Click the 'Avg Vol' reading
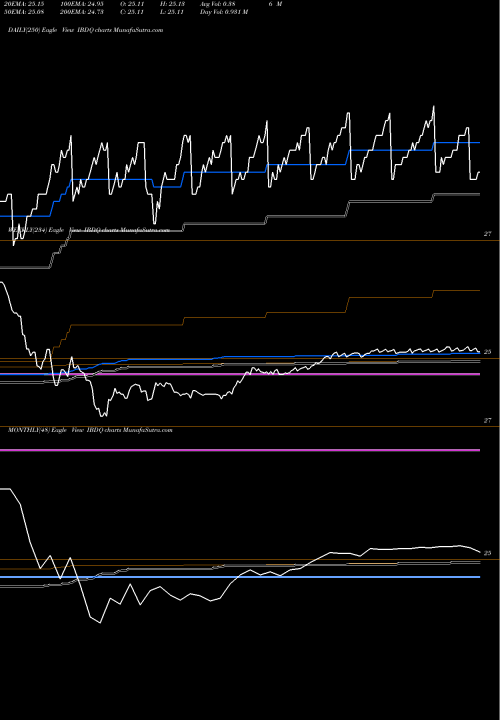Screen dimensions: 500x720 point(218,4)
